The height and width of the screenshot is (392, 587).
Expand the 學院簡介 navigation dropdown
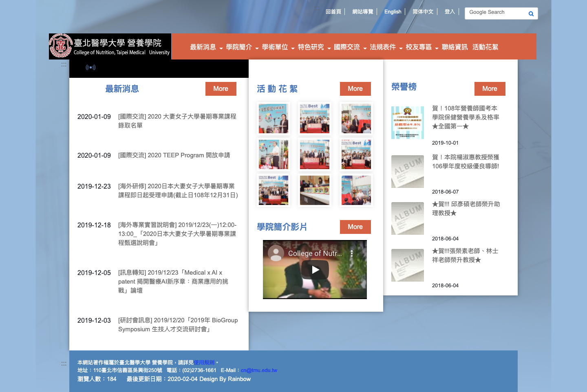242,47
